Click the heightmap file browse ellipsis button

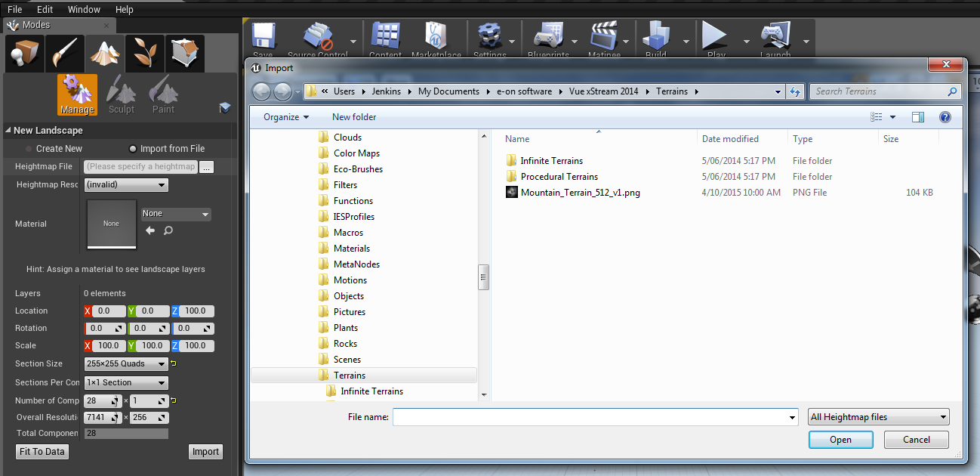coord(207,167)
